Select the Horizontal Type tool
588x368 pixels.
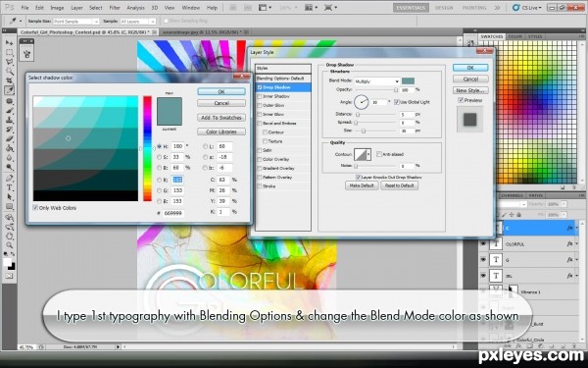tap(9, 187)
